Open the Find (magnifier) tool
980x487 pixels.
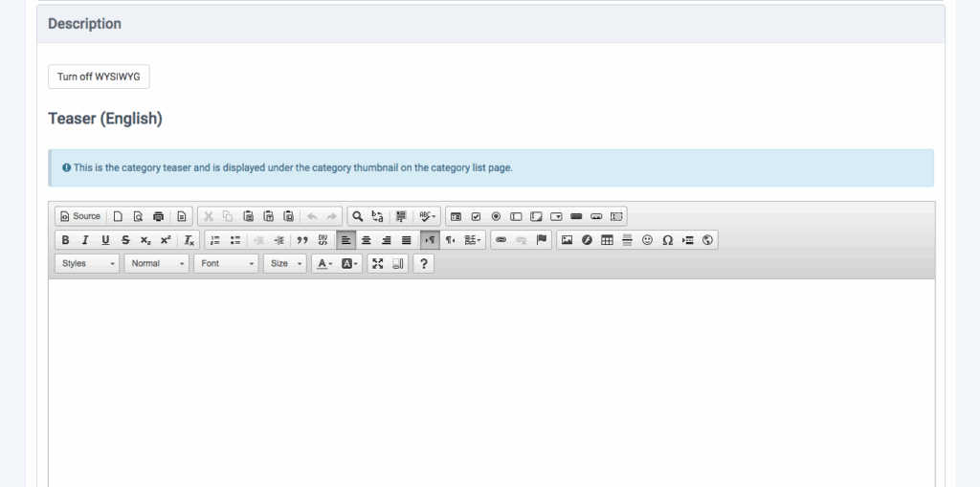pos(357,216)
